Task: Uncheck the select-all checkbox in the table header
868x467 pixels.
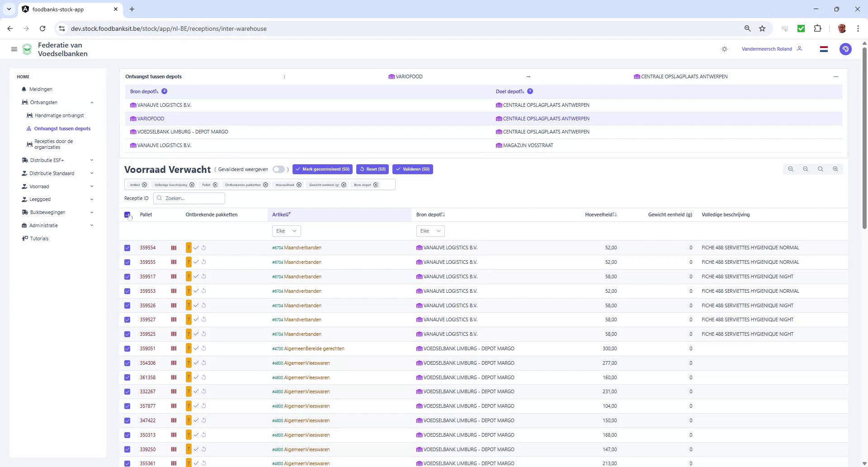Action: (x=127, y=214)
